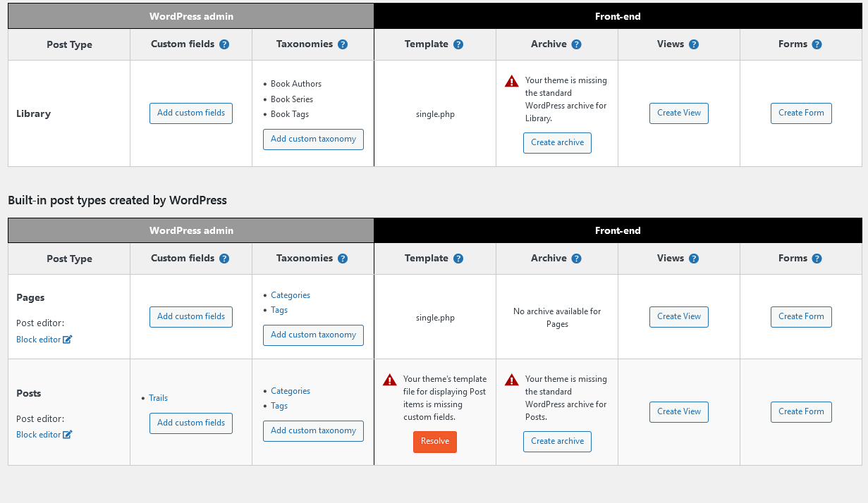
Task: Click the orange Resolve button
Action: click(435, 442)
